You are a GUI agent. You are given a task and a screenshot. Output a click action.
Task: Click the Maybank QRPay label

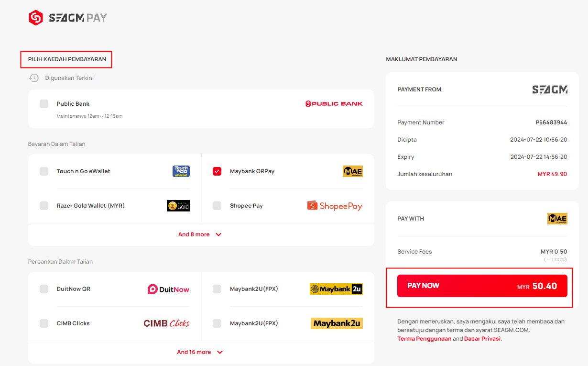pyautogui.click(x=252, y=171)
